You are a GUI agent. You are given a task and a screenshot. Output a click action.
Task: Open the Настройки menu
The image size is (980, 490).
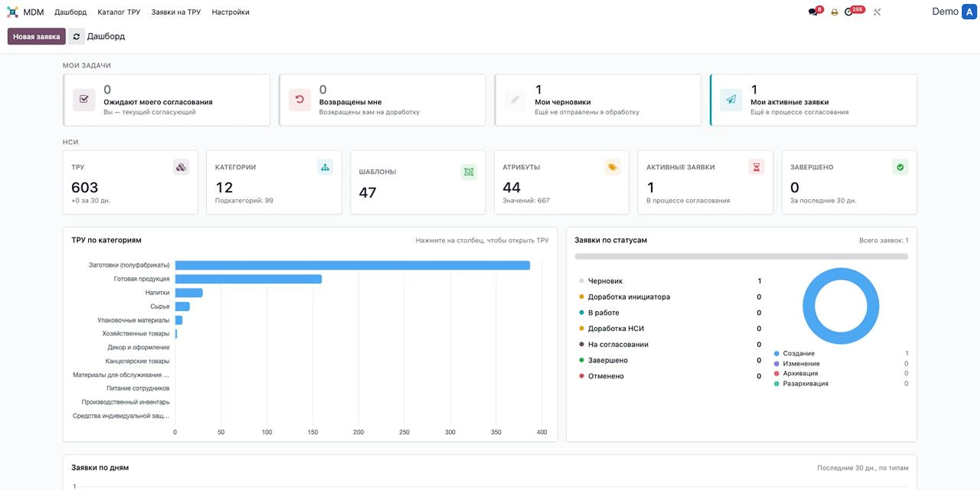[230, 12]
